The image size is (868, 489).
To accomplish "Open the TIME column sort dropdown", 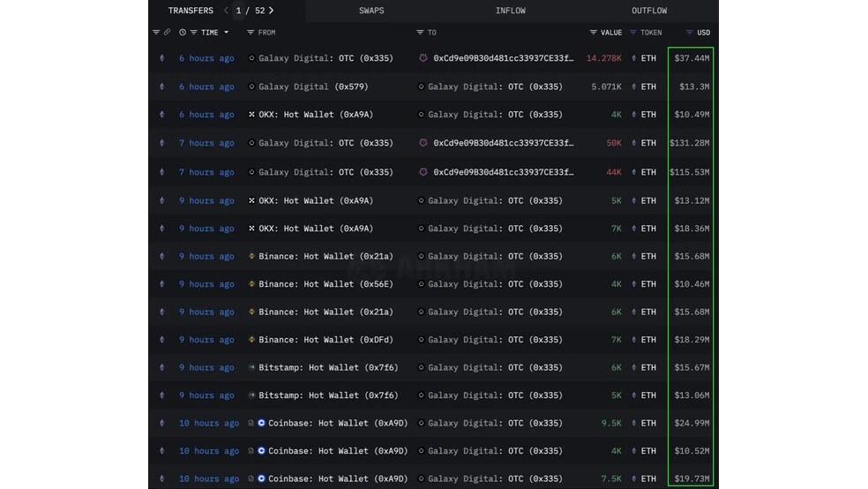I will [x=227, y=33].
